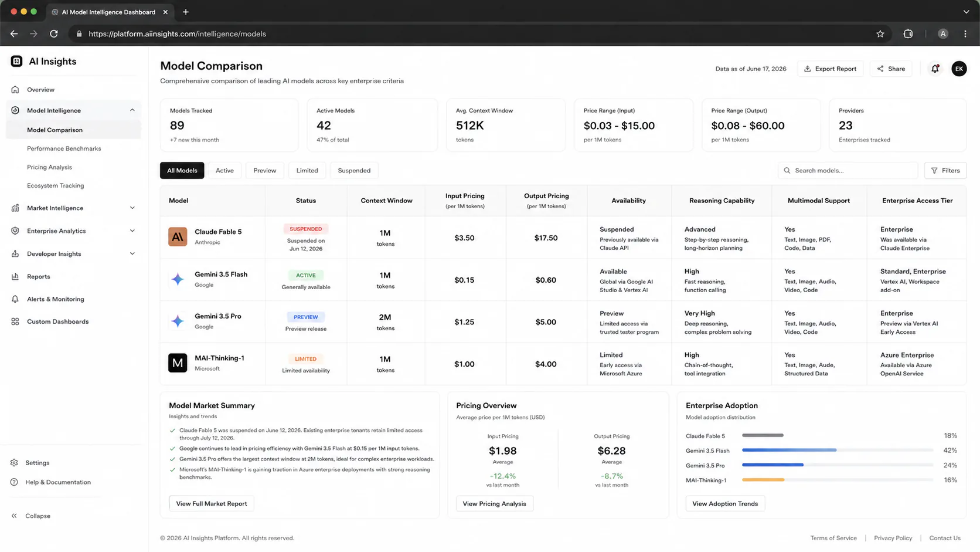Viewport: 980px width, 552px height.
Task: Reload the page in browser toolbar
Action: (54, 34)
